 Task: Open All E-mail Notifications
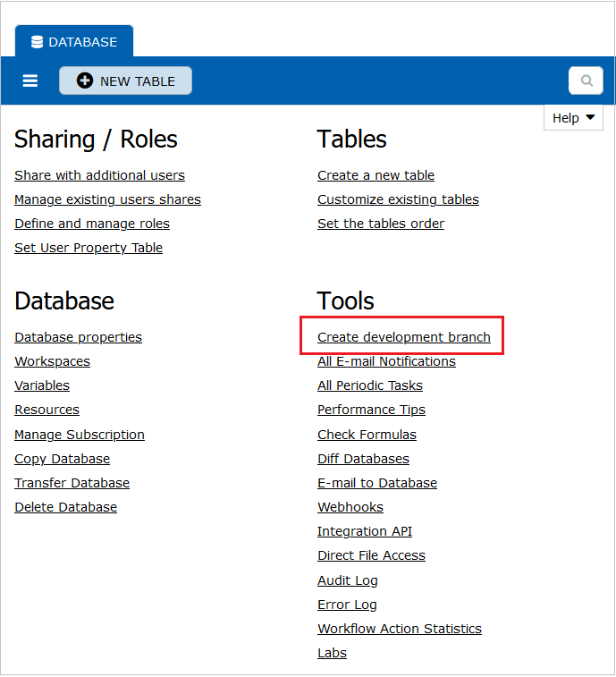(386, 361)
